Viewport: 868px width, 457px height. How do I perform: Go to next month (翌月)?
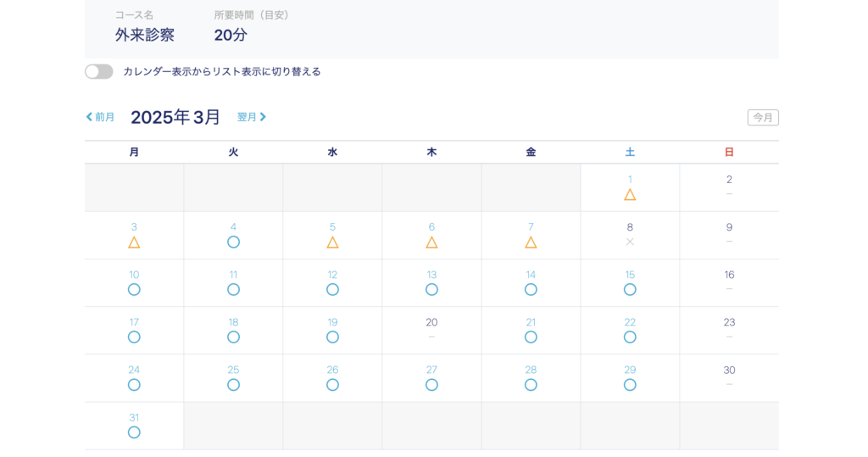pyautogui.click(x=252, y=117)
